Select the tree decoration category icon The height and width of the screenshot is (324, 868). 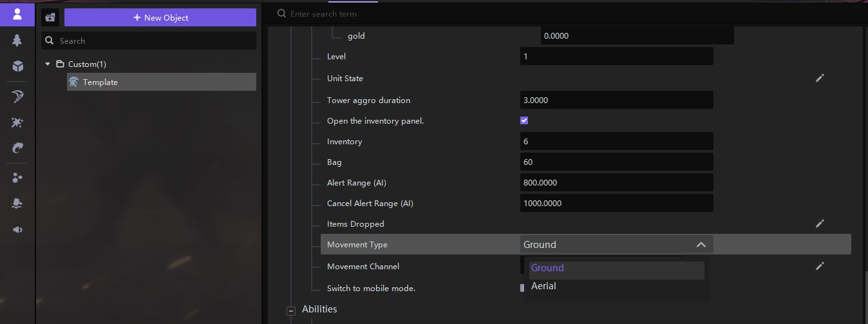pyautogui.click(x=17, y=41)
